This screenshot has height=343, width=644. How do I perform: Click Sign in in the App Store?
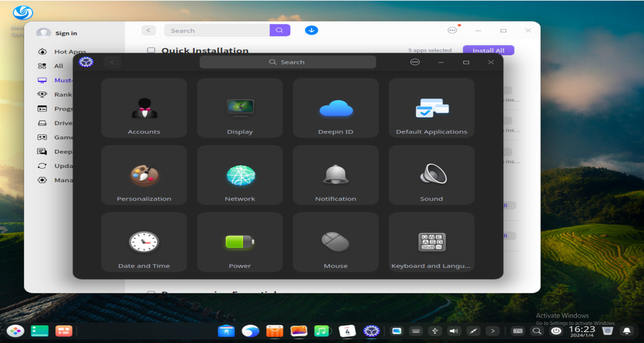[66, 34]
